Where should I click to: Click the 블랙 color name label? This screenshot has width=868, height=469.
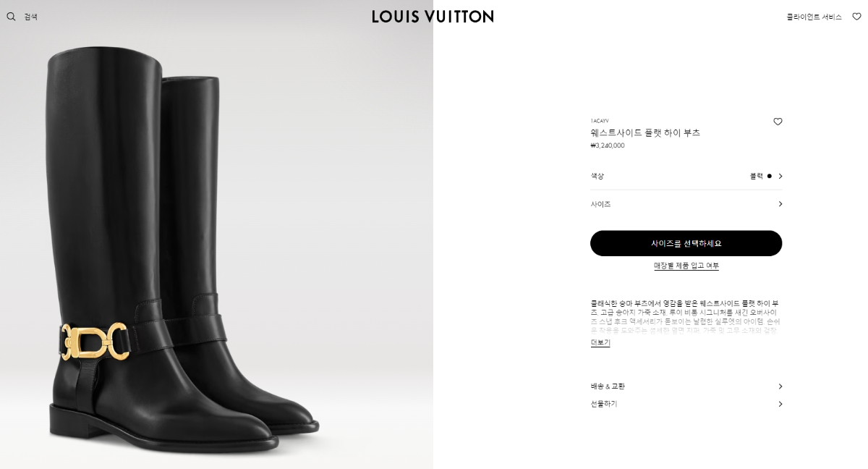tap(756, 176)
